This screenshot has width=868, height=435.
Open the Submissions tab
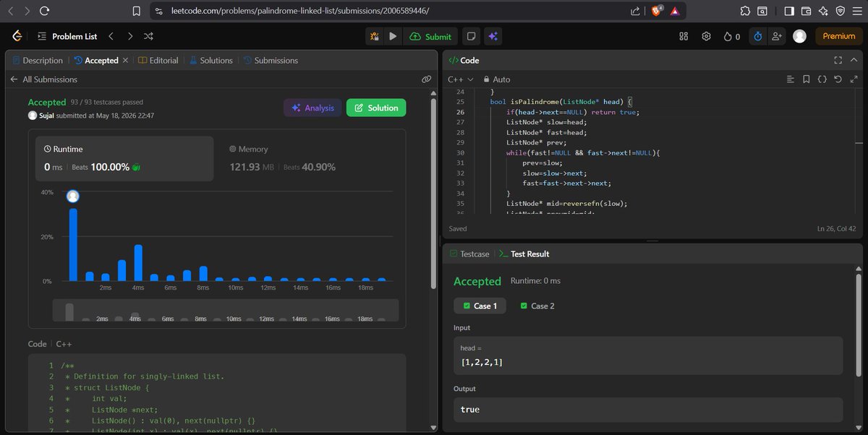pos(271,61)
